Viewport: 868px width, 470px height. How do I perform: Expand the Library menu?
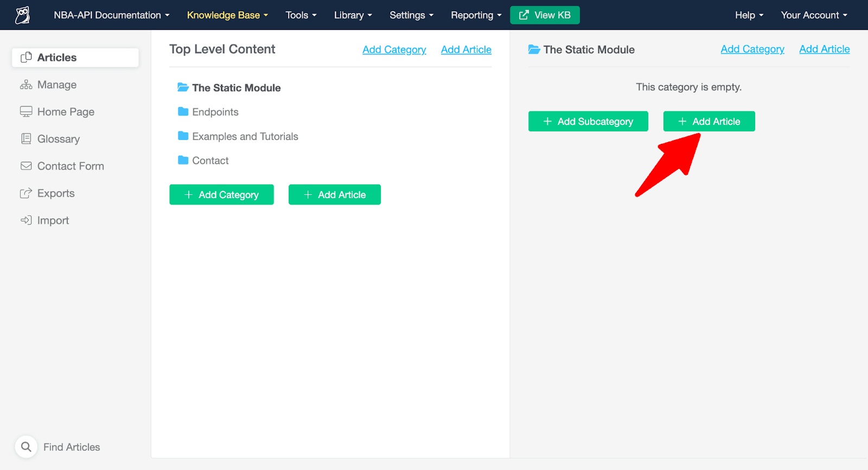coord(353,15)
